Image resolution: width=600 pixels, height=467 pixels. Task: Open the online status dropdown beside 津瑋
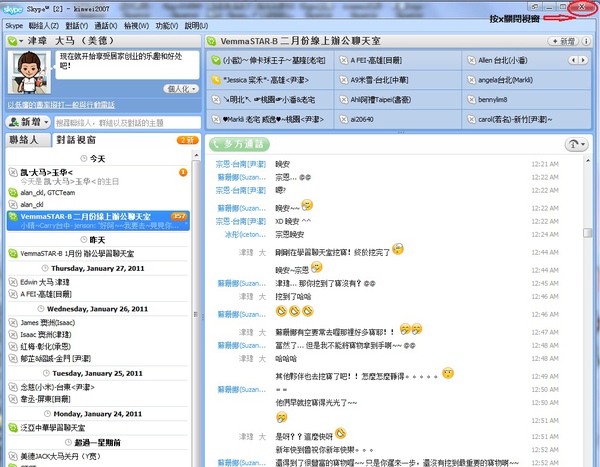pyautogui.click(x=15, y=41)
